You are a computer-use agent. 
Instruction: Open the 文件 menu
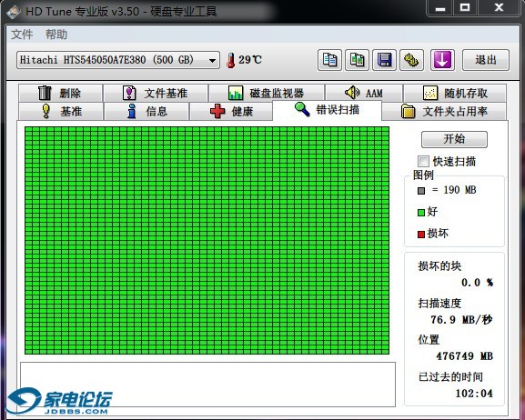[x=22, y=35]
